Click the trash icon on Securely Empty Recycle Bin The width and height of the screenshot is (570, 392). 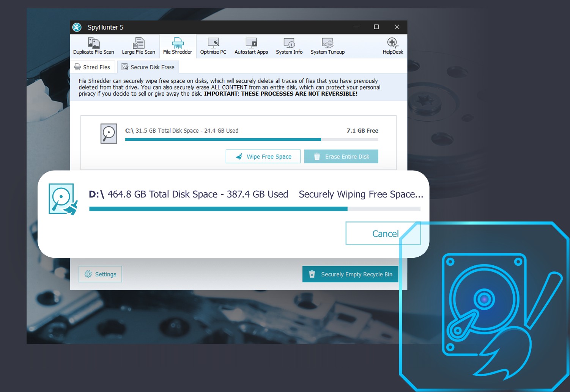click(312, 274)
